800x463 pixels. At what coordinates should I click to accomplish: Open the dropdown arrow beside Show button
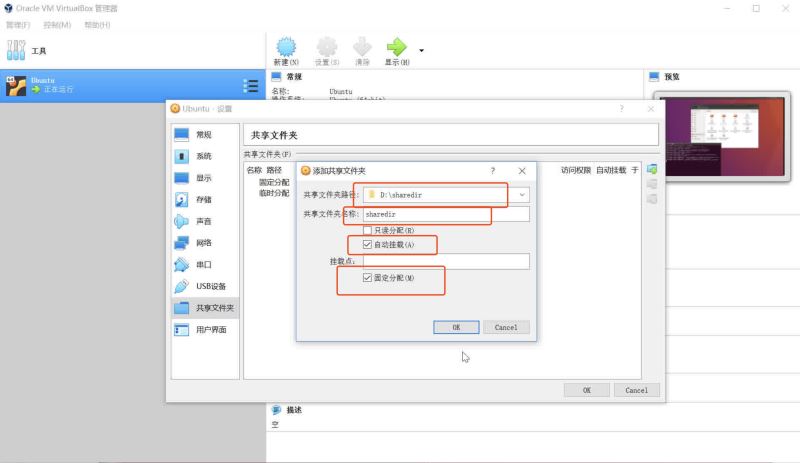coord(421,50)
